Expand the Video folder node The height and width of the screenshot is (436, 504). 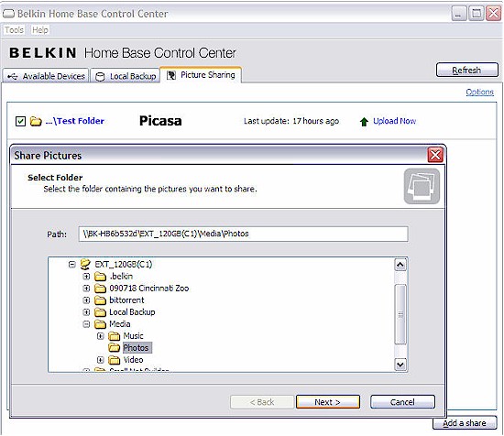pyautogui.click(x=100, y=360)
